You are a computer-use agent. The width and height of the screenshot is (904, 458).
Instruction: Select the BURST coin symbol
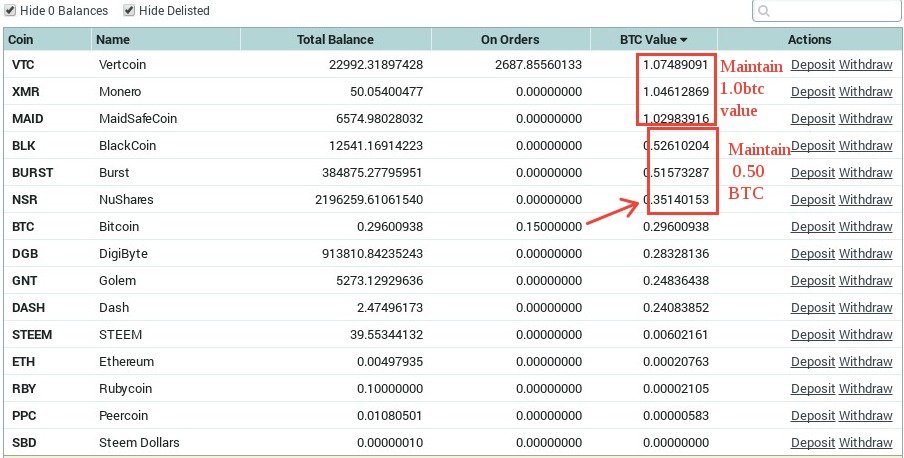(32, 172)
